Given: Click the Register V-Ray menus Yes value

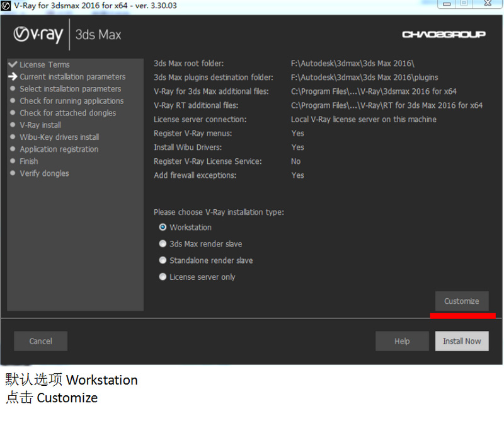Looking at the screenshot, I should tap(297, 134).
